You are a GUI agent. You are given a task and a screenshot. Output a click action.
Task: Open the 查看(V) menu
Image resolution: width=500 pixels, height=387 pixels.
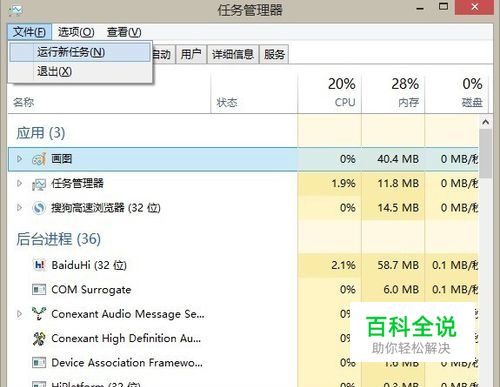(x=124, y=32)
